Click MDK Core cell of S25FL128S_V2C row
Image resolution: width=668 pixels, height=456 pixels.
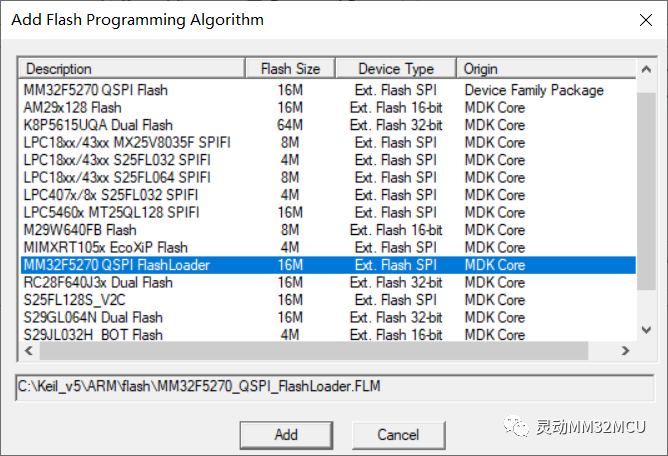(495, 300)
